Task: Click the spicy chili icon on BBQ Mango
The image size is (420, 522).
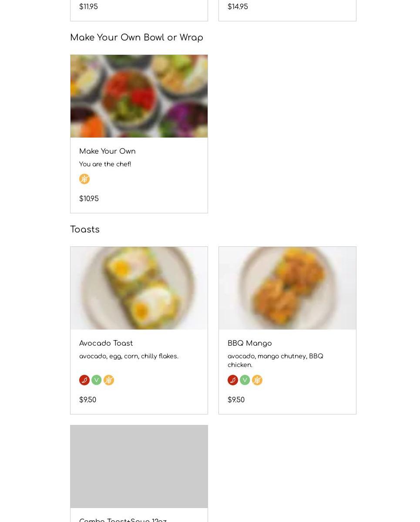Action: pos(233,380)
